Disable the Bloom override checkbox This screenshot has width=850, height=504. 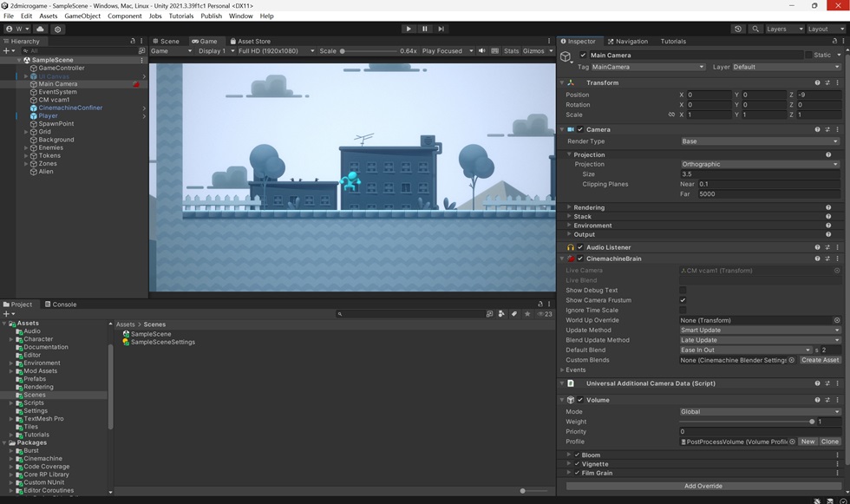pyautogui.click(x=577, y=455)
